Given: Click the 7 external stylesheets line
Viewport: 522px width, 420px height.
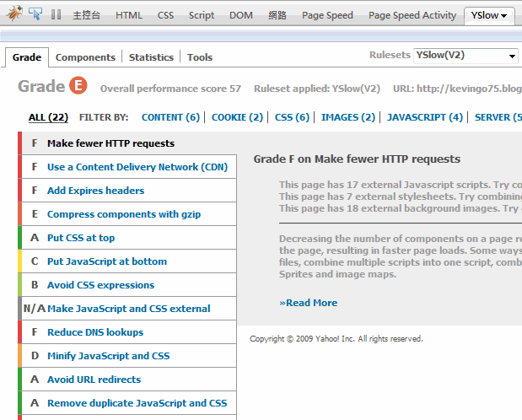Looking at the screenshot, I should click(x=401, y=197).
